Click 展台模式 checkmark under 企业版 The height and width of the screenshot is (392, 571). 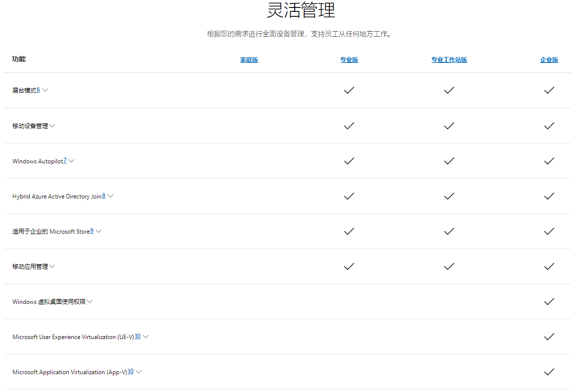(x=549, y=90)
